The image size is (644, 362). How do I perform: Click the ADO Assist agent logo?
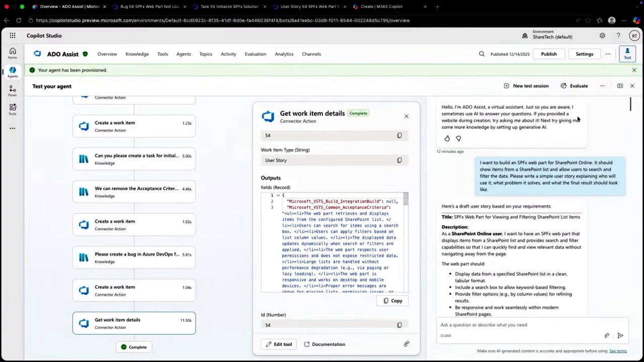37,54
